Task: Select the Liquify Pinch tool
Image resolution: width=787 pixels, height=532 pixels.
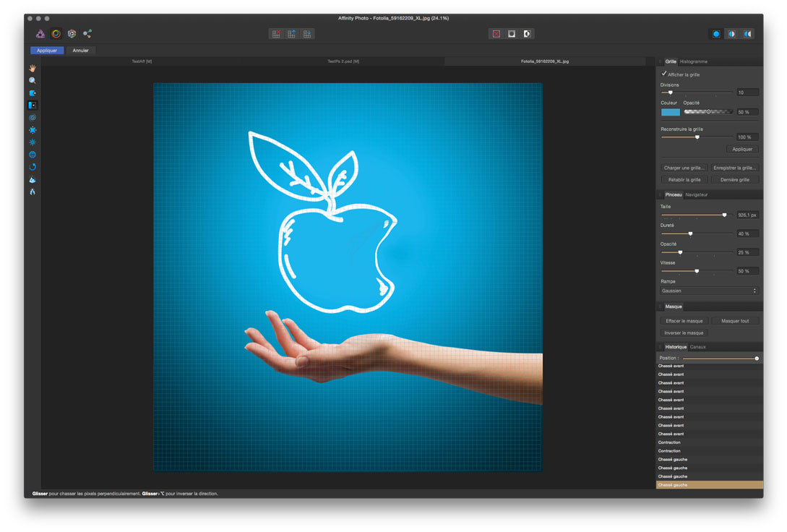Action: pos(33,130)
